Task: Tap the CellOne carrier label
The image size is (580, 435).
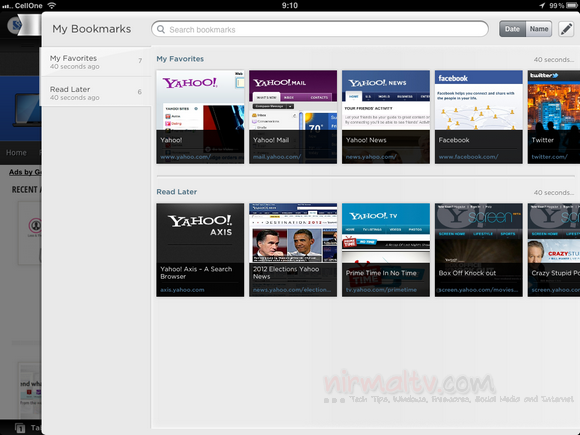Action: [28, 5]
